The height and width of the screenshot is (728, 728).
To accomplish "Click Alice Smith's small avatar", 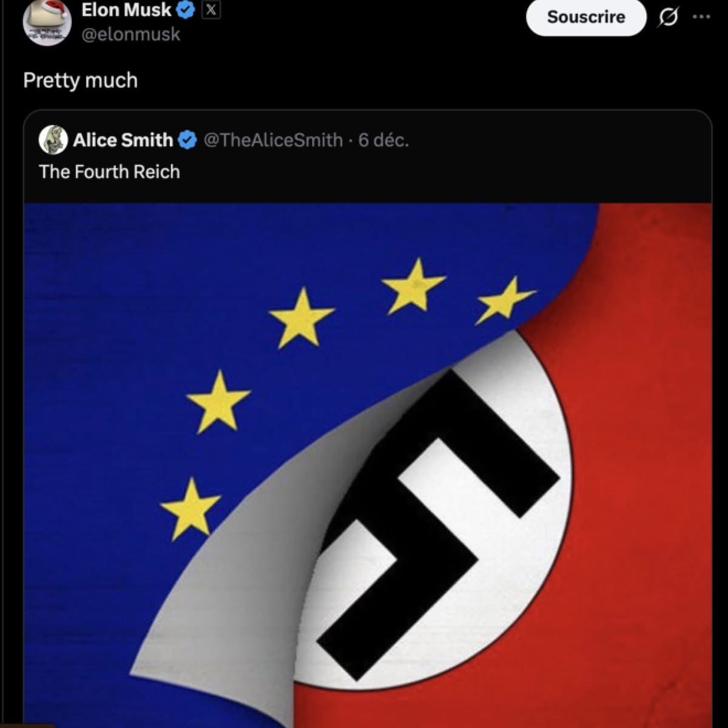I will [x=53, y=140].
